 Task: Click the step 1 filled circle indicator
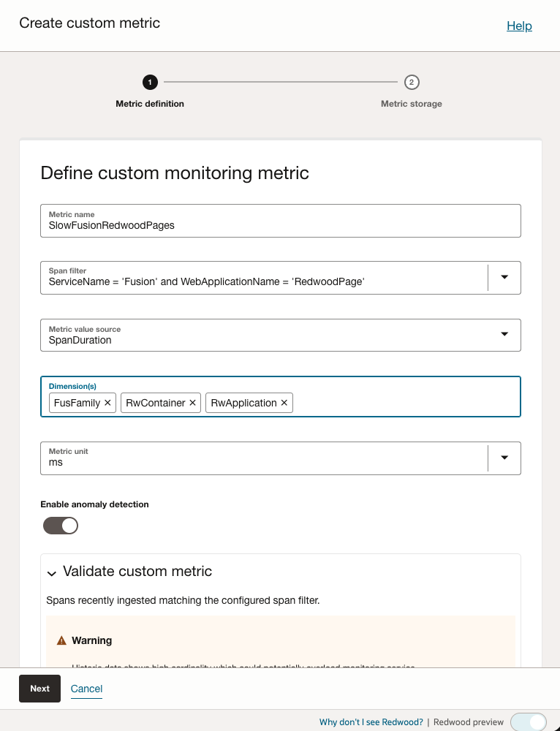[x=150, y=83]
